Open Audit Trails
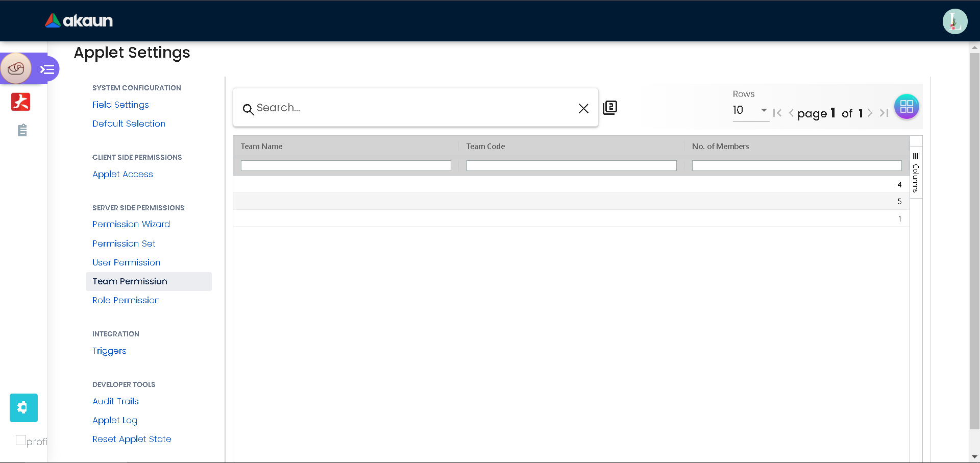The image size is (980, 463). (x=115, y=401)
